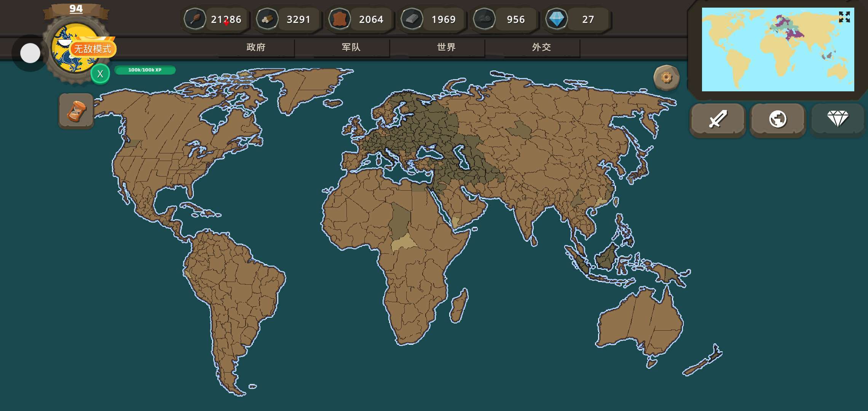868x411 pixels.
Task: Open the sword battle button
Action: (717, 119)
